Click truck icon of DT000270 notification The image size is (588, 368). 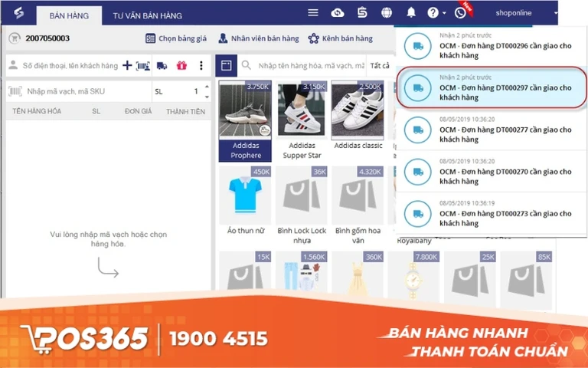[x=418, y=172]
